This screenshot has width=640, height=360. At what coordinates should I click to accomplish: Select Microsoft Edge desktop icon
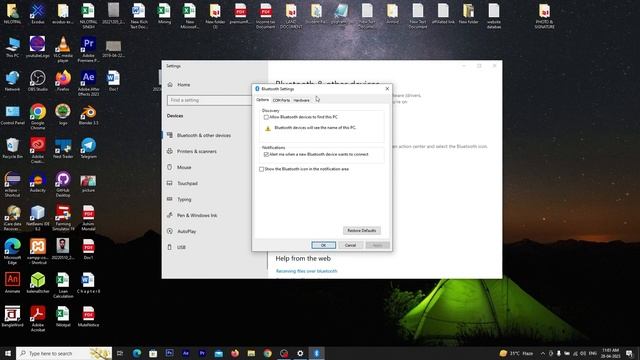click(x=12, y=251)
